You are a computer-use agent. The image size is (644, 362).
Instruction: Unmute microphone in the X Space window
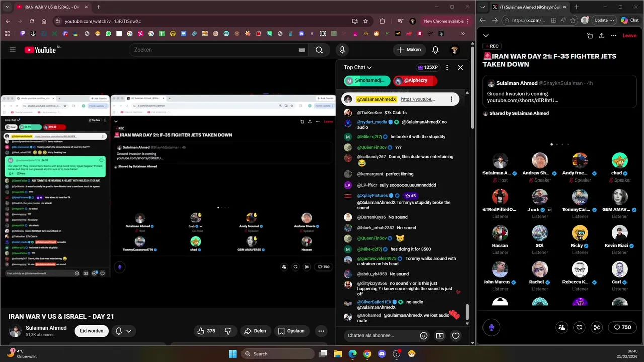pyautogui.click(x=492, y=327)
